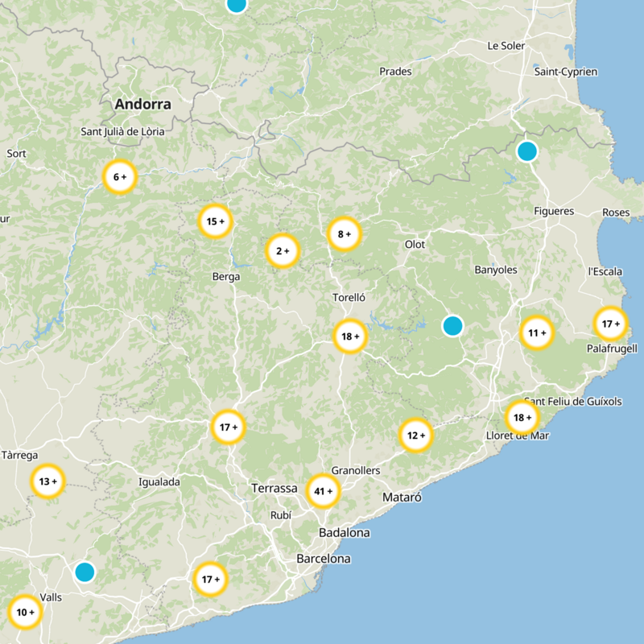Select the 11 + cluster marker
The height and width of the screenshot is (644, 644).
click(x=537, y=332)
